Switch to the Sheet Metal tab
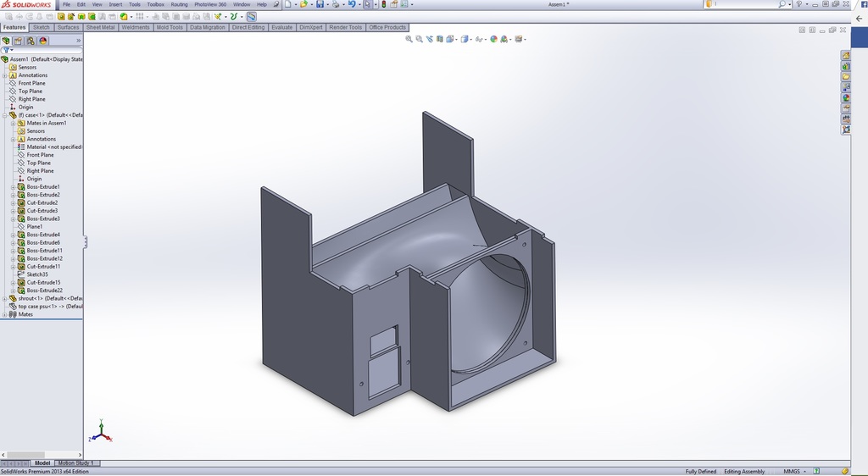The image size is (868, 476). click(x=101, y=27)
